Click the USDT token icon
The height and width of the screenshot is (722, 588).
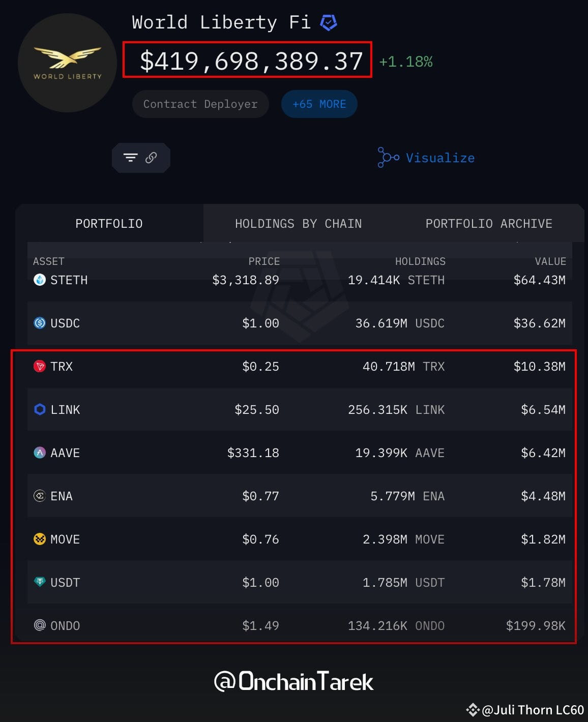[39, 582]
